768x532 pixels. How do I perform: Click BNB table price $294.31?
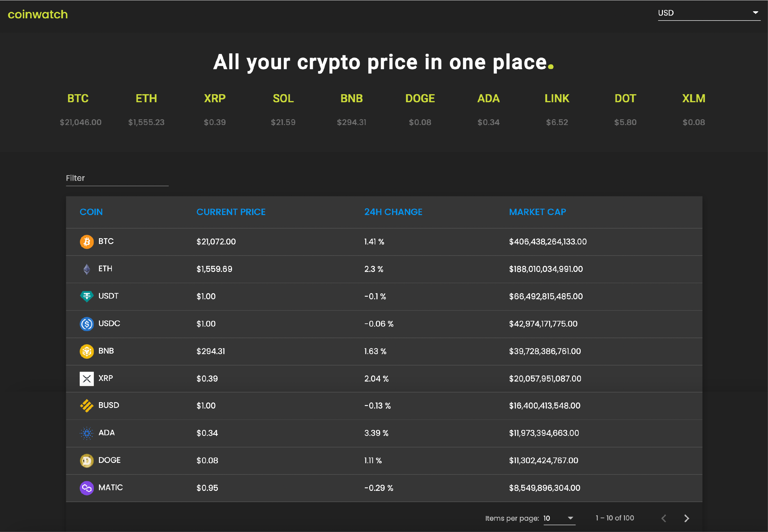[x=210, y=351]
